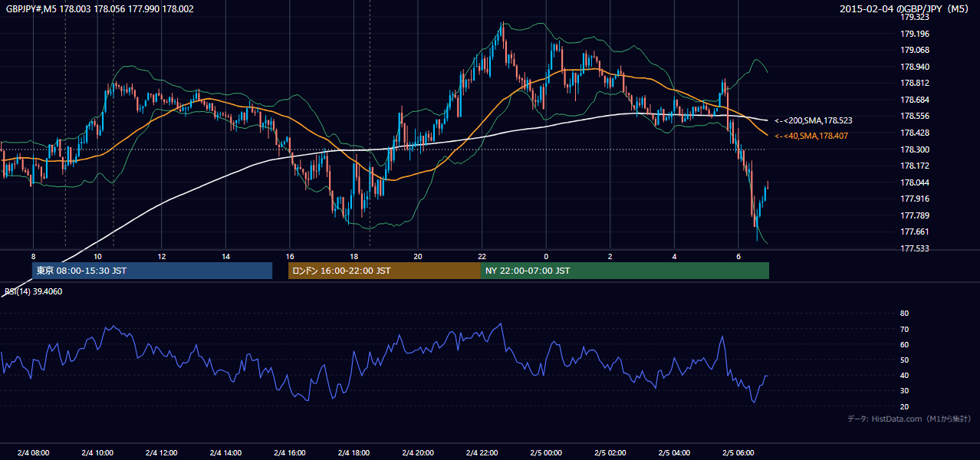The width and height of the screenshot is (980, 460).
Task: Click the 2/4 16:00 time label
Action: tap(289, 452)
